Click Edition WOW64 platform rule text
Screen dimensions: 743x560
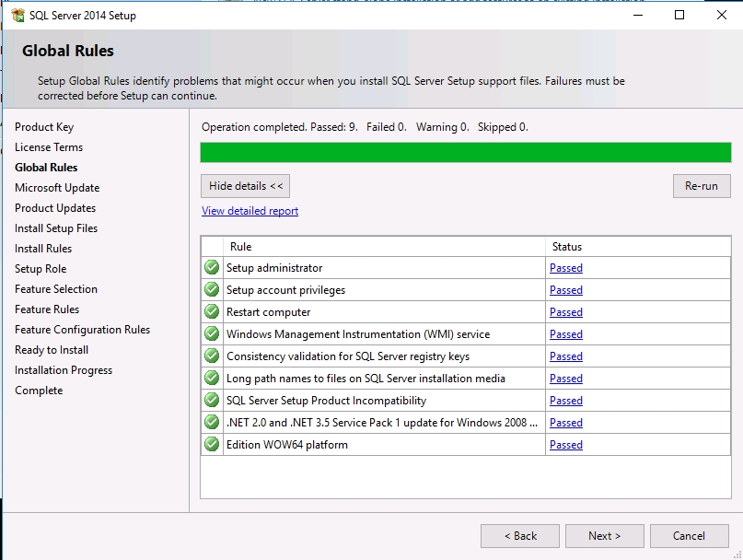point(287,445)
